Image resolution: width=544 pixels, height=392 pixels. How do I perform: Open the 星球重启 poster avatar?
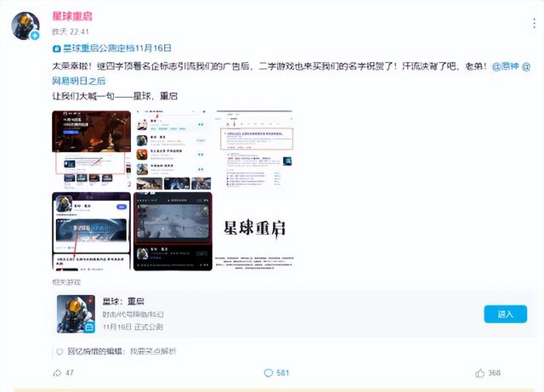(25, 26)
